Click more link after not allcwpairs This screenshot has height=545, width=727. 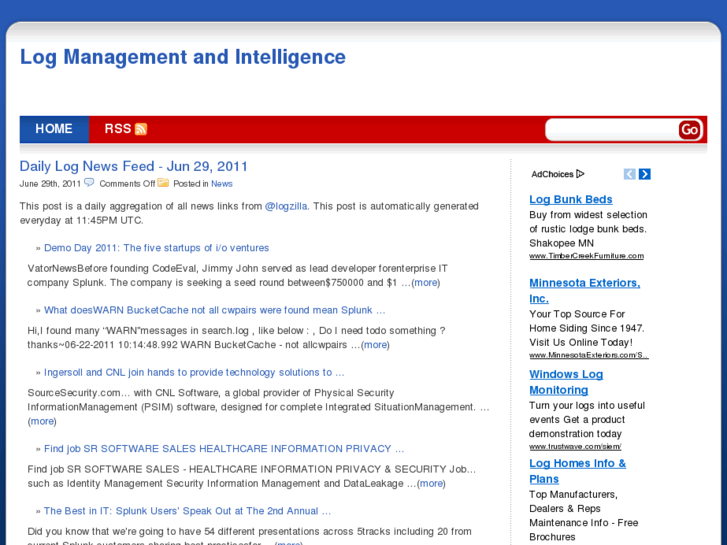tap(375, 345)
